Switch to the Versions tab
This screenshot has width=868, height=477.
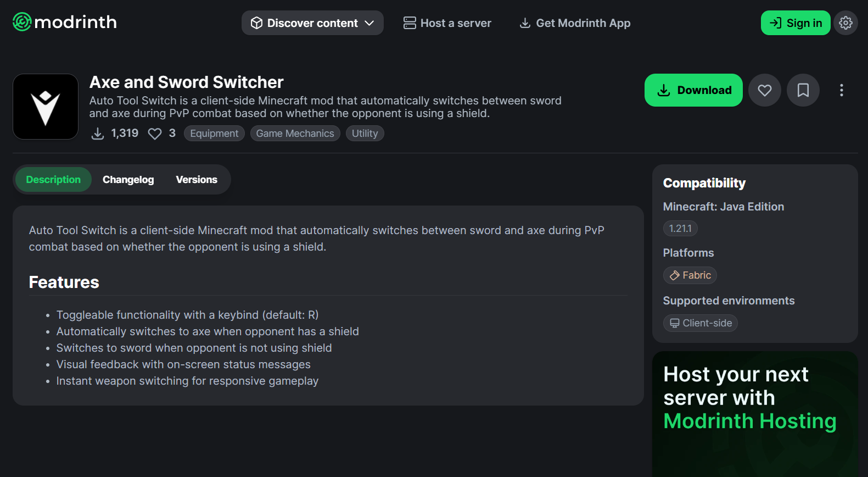(197, 180)
